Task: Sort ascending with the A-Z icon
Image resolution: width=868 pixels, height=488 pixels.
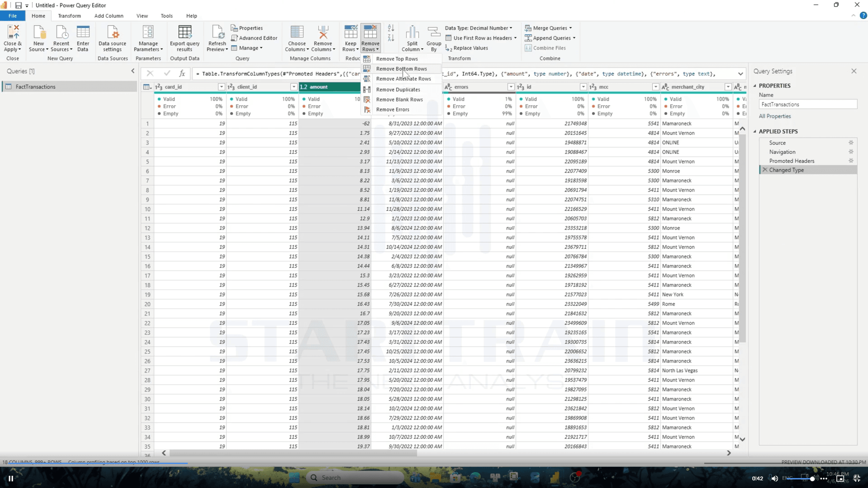Action: click(391, 28)
